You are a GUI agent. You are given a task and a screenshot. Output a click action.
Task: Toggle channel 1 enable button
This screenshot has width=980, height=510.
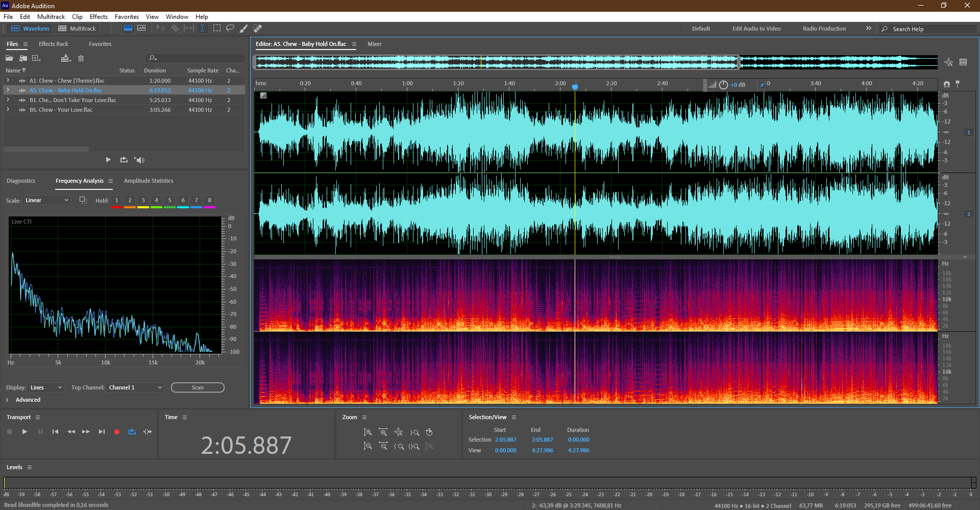(x=968, y=132)
